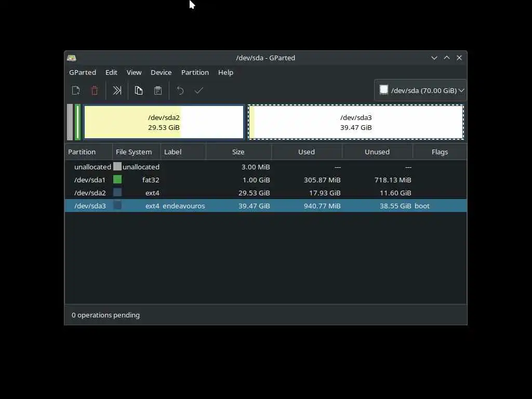Click the Resize/Move toolbar icon
Viewport: 532px width, 399px height.
(117, 90)
